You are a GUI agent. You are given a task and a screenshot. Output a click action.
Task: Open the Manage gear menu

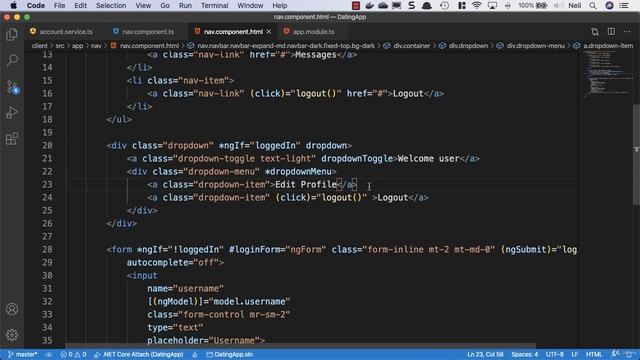tap(12, 335)
